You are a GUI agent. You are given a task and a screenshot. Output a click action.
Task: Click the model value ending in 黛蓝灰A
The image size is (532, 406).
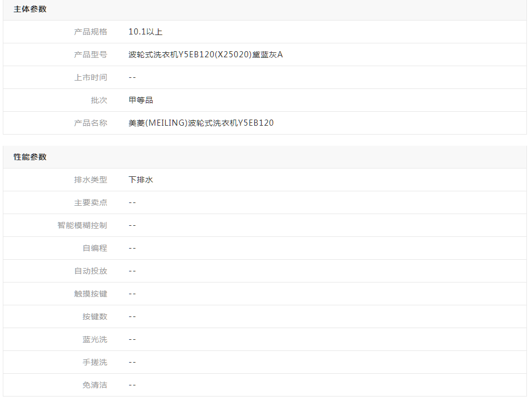pyautogui.click(x=205, y=55)
